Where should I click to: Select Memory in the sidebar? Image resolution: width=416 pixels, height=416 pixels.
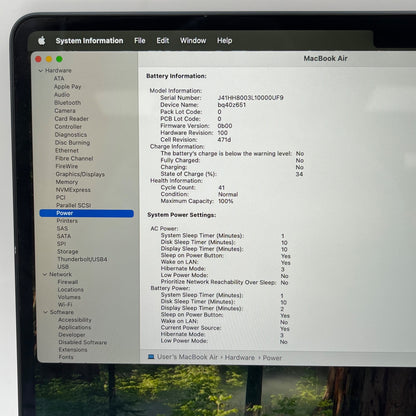click(x=67, y=182)
